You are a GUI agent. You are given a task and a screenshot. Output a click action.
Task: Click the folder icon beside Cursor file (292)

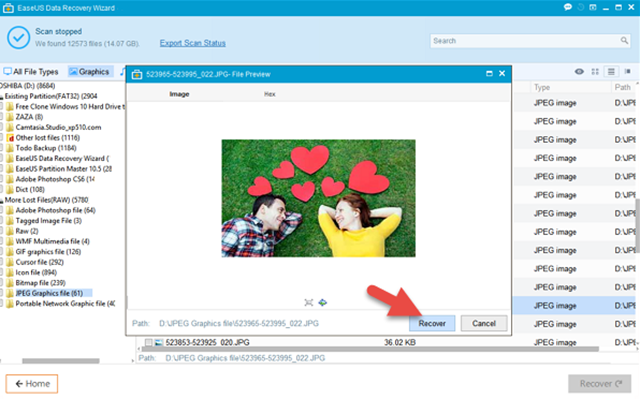pyautogui.click(x=10, y=262)
